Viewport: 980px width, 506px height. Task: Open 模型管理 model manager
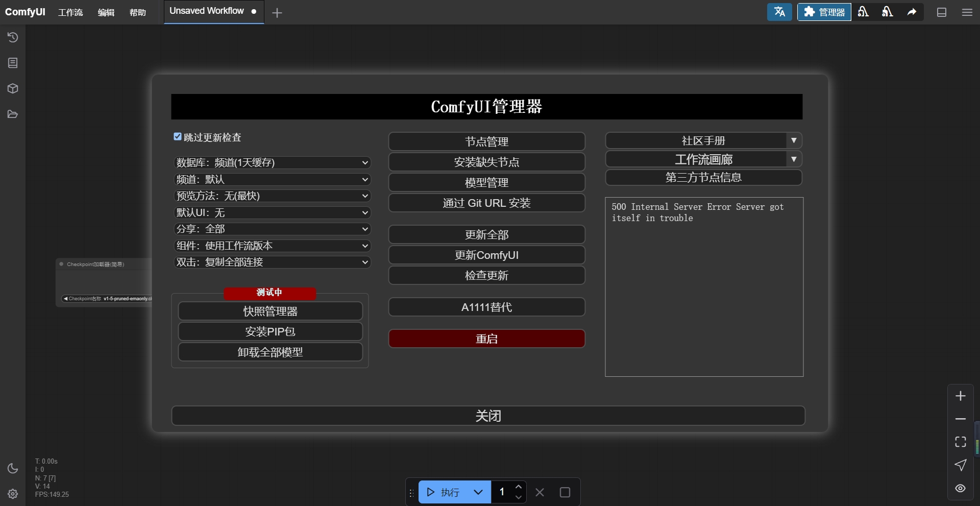point(487,182)
